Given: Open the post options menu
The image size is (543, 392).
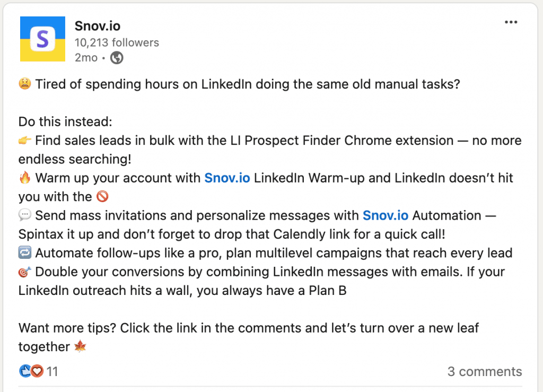Looking at the screenshot, I should [x=511, y=22].
